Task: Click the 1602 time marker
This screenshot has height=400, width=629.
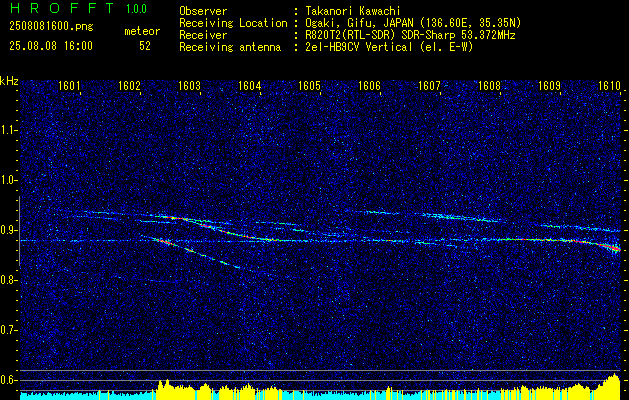Action: coord(130,85)
